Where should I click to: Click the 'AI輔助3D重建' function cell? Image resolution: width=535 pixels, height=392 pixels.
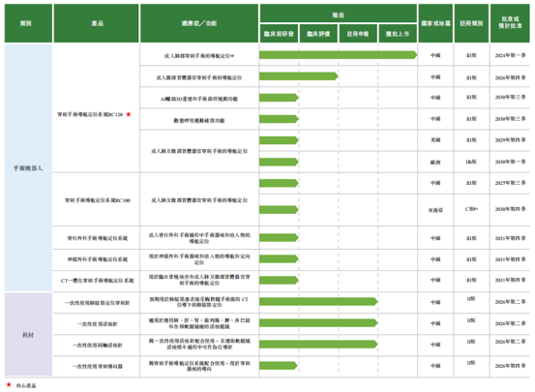coord(199,99)
